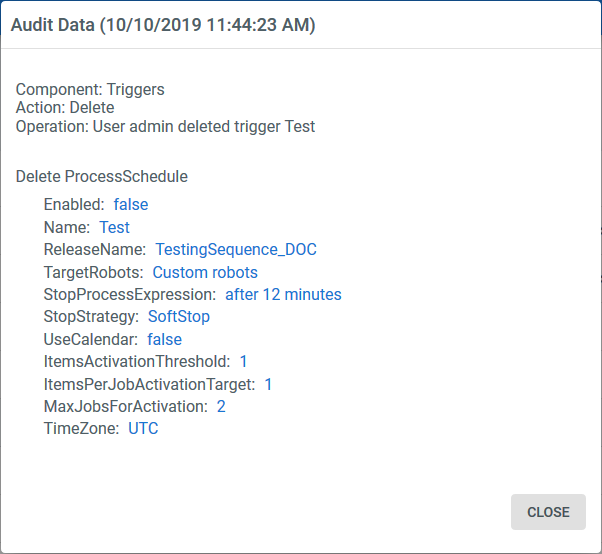Select the 'Delete ProcessSchedule' heading
The width and height of the screenshot is (602, 554).
102,177
